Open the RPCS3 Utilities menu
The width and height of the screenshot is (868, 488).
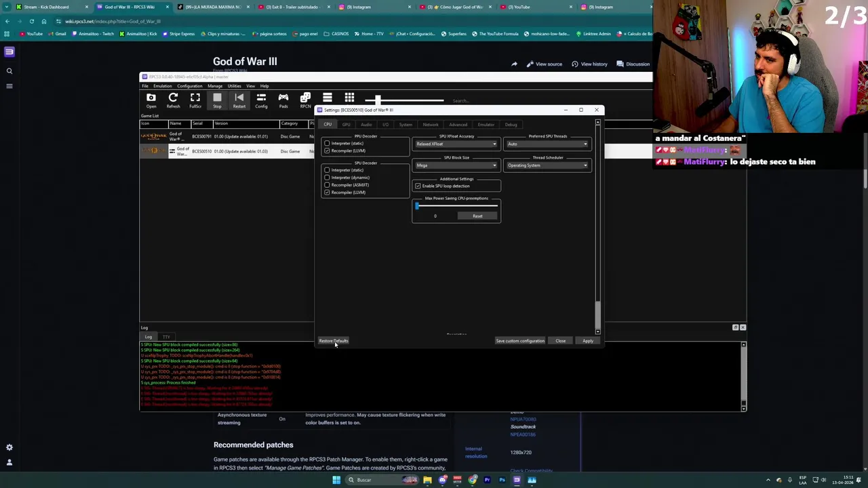[234, 86]
